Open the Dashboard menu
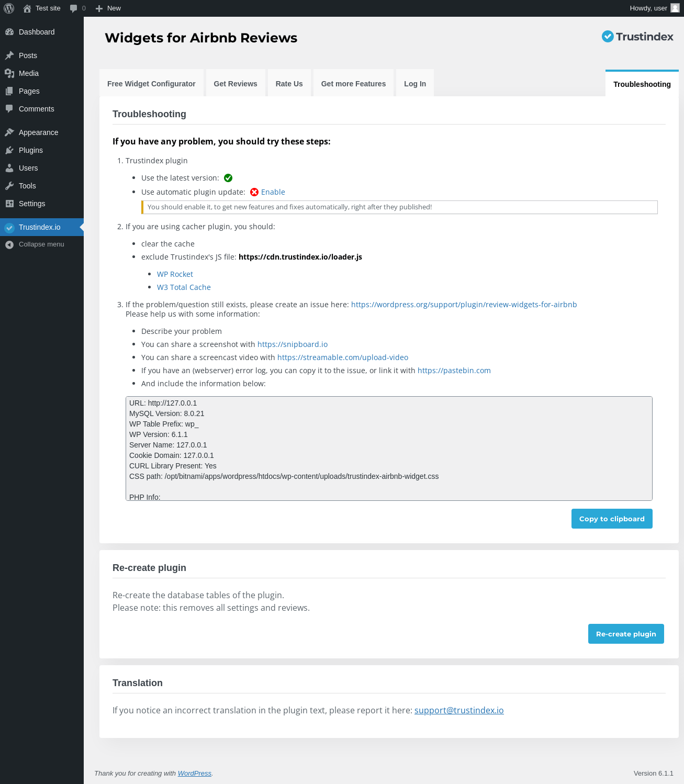 (x=42, y=32)
